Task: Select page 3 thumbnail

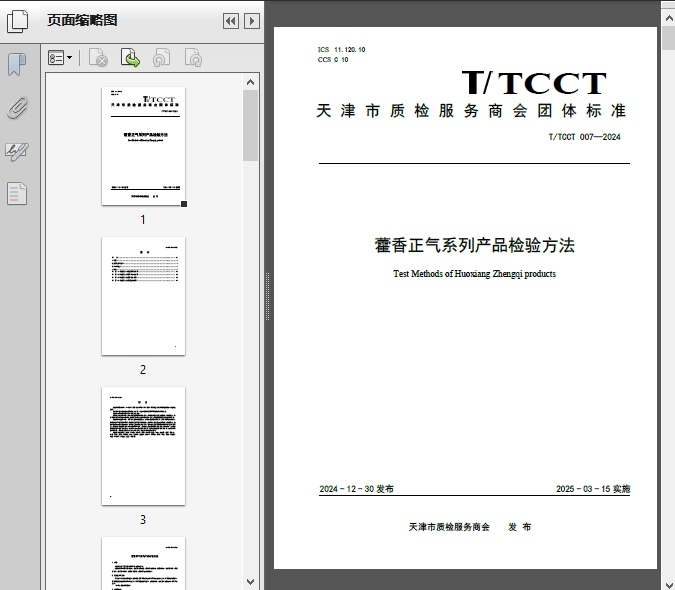Action: click(x=143, y=446)
